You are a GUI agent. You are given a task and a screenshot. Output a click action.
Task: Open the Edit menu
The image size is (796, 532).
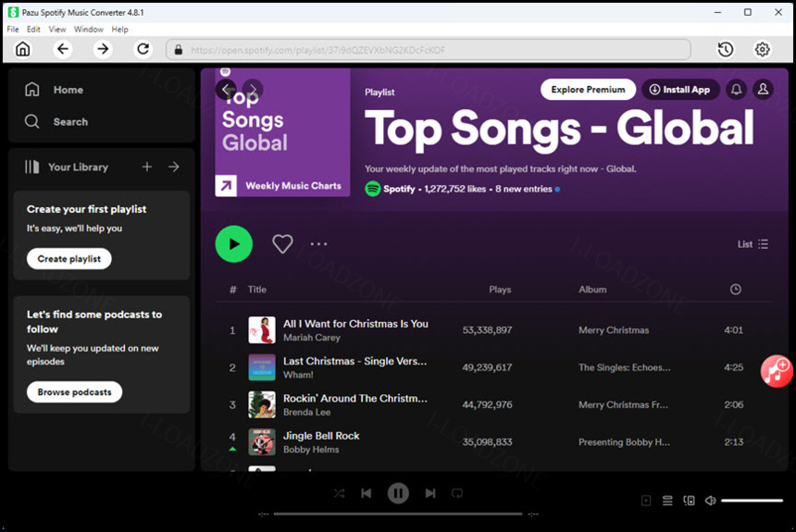[x=33, y=30]
